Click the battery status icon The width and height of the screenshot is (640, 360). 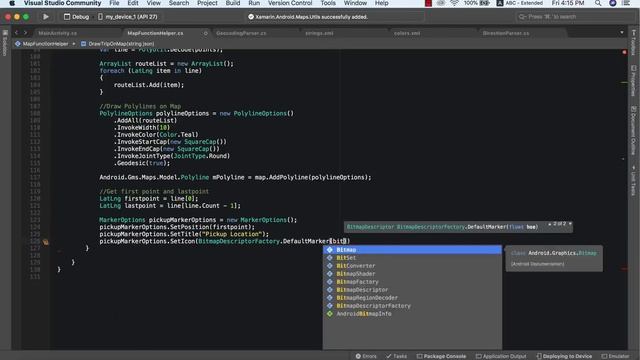click(484, 3)
